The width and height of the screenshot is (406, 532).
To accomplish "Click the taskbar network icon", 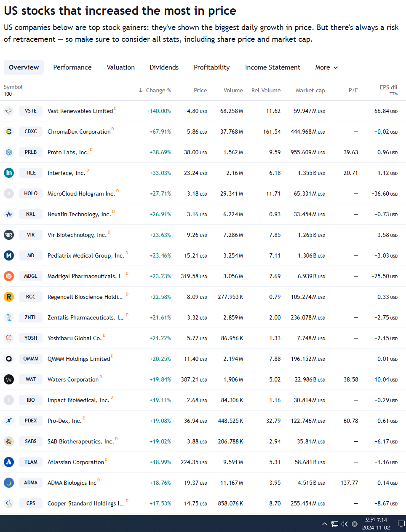I will (335, 524).
